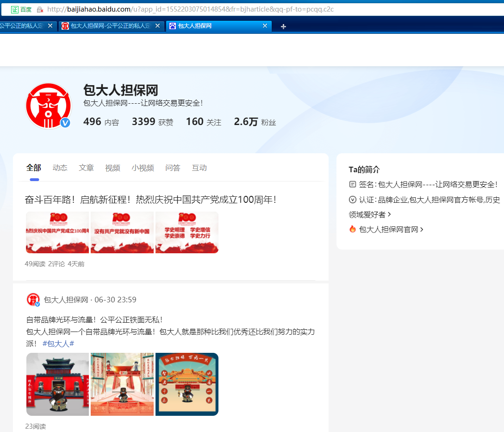The width and height of the screenshot is (504, 432).
Task: Click the 包大人担保网 profile avatar
Action: [49, 106]
